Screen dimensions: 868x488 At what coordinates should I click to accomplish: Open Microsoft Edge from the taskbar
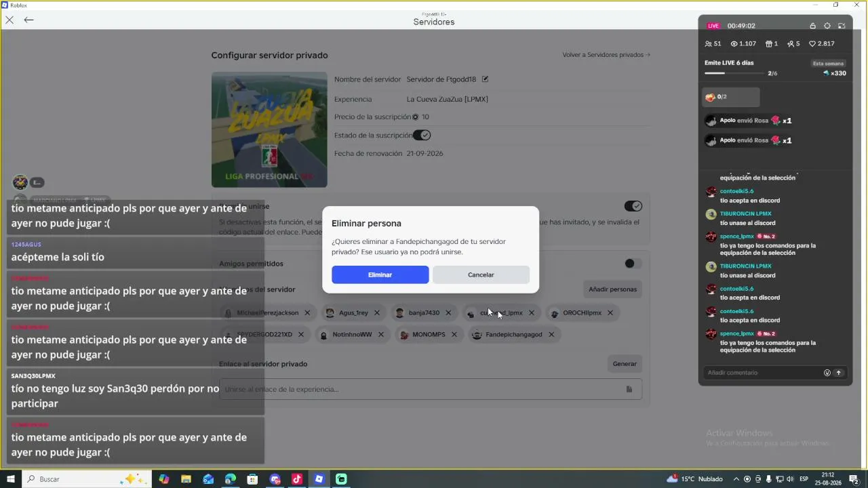(231, 479)
